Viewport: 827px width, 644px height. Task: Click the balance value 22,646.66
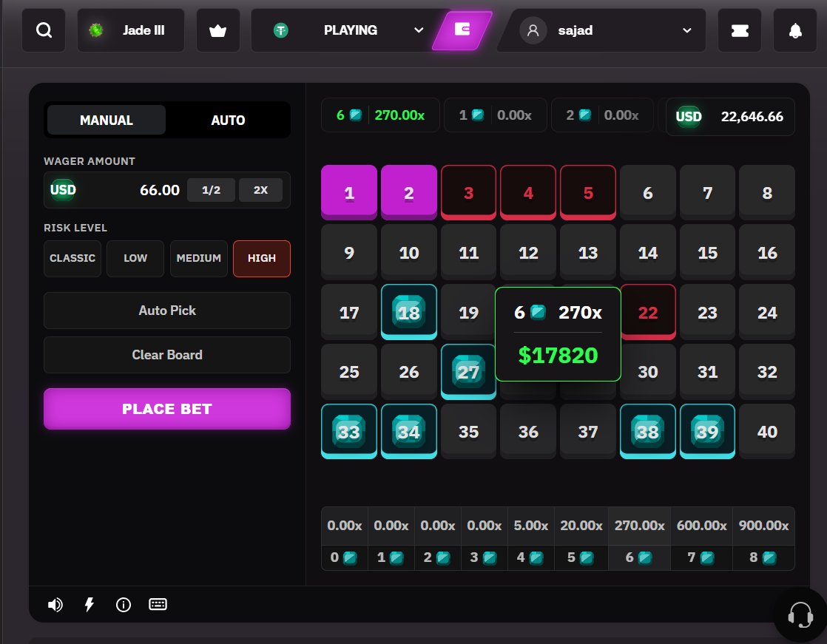(x=752, y=117)
